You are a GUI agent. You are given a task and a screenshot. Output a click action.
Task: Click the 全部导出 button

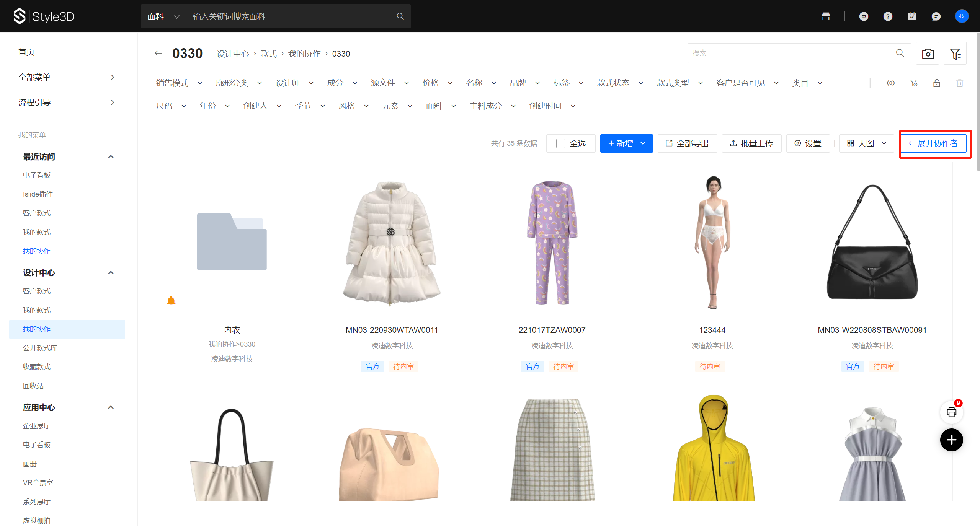click(687, 143)
